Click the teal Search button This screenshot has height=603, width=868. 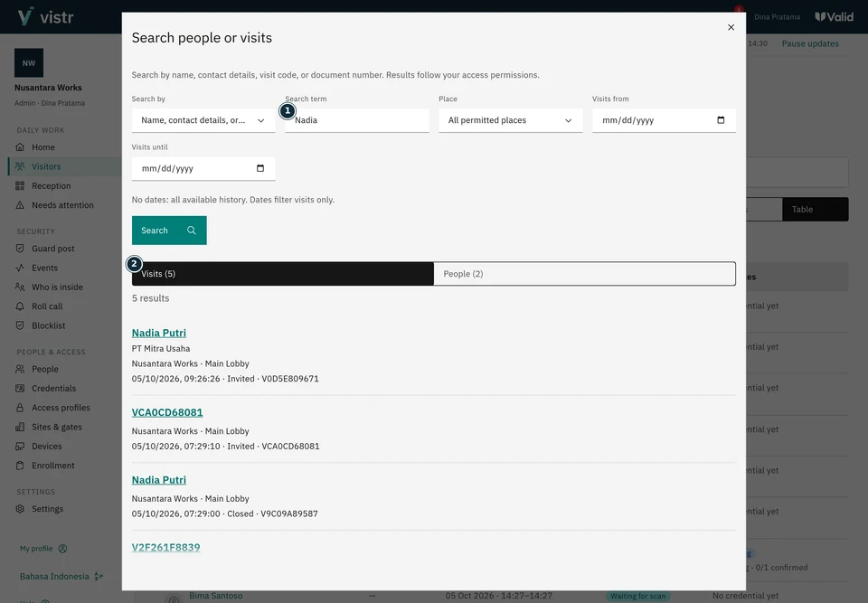[x=169, y=231]
